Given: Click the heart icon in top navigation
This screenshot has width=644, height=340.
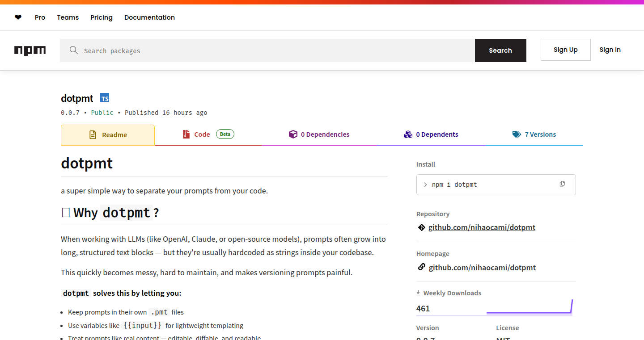Looking at the screenshot, I should click(x=18, y=17).
